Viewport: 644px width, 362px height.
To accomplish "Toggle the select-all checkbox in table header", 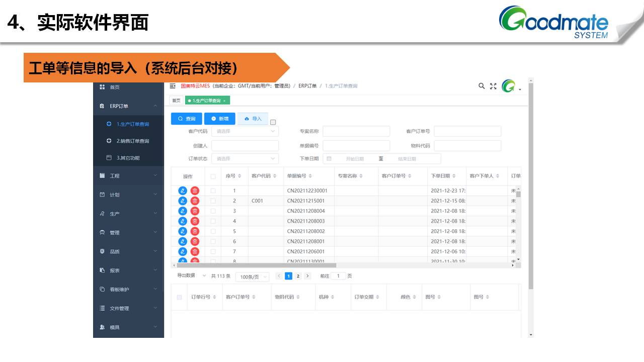I will pos(213,176).
